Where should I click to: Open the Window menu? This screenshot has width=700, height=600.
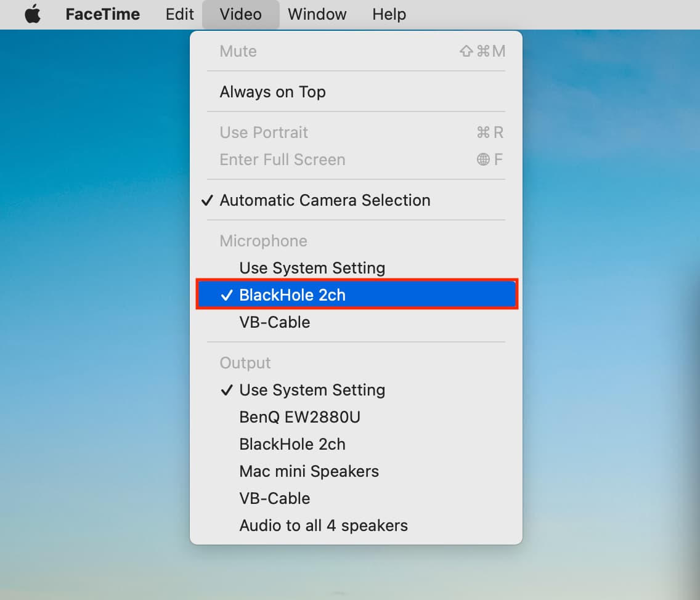point(317,14)
